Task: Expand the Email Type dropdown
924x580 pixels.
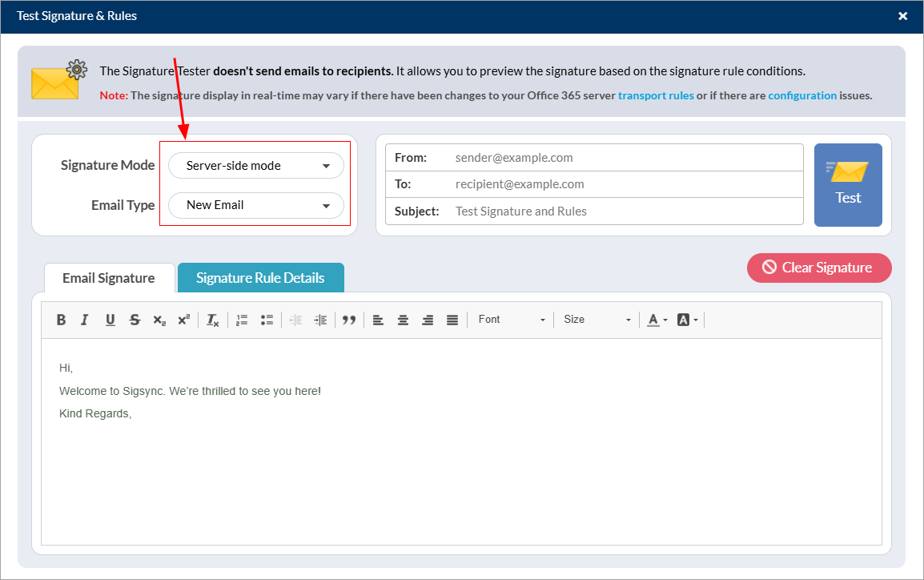Action: click(x=256, y=205)
